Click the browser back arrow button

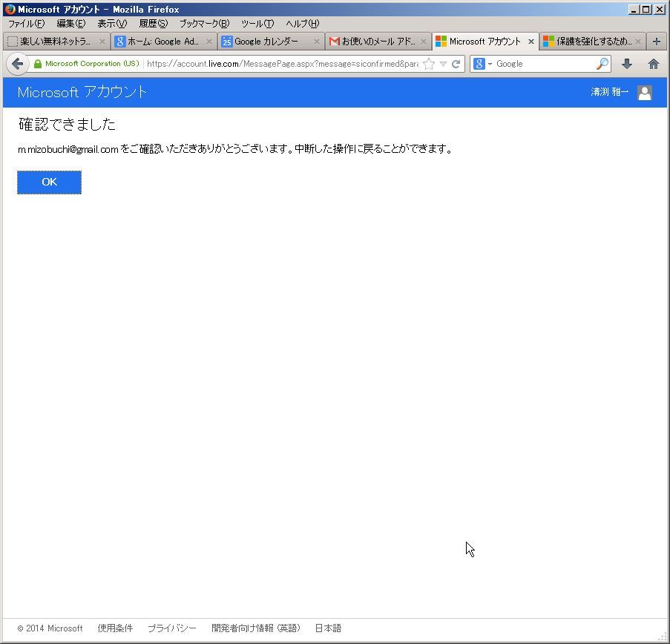[17, 64]
